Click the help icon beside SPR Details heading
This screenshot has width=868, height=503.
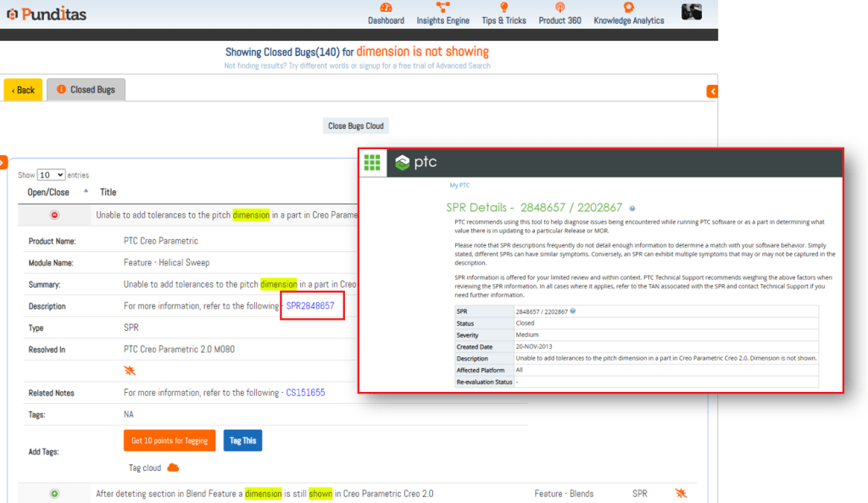tap(632, 208)
